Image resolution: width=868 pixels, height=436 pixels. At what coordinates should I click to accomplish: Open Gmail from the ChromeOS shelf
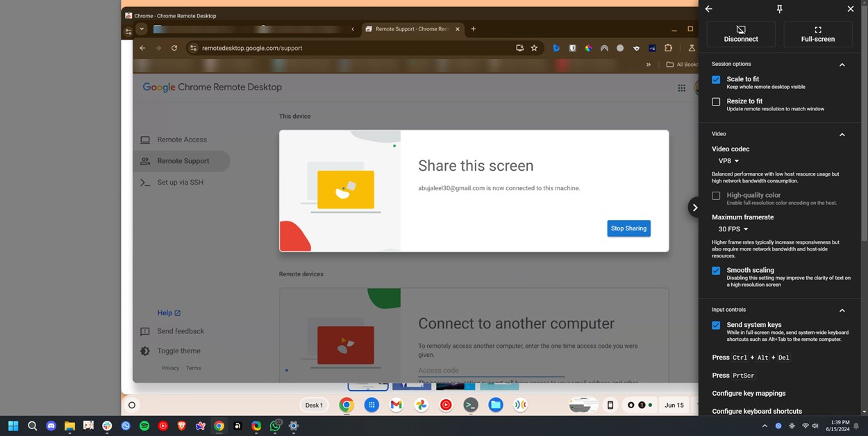(x=396, y=404)
